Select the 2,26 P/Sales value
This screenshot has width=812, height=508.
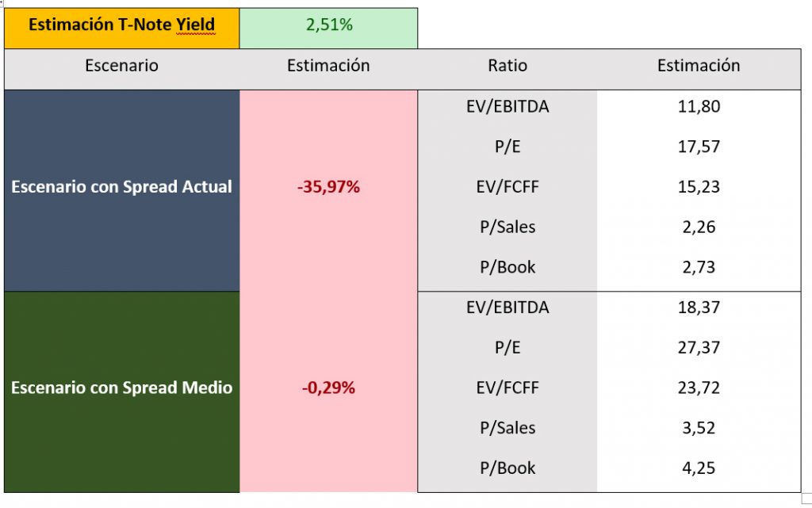(x=699, y=227)
